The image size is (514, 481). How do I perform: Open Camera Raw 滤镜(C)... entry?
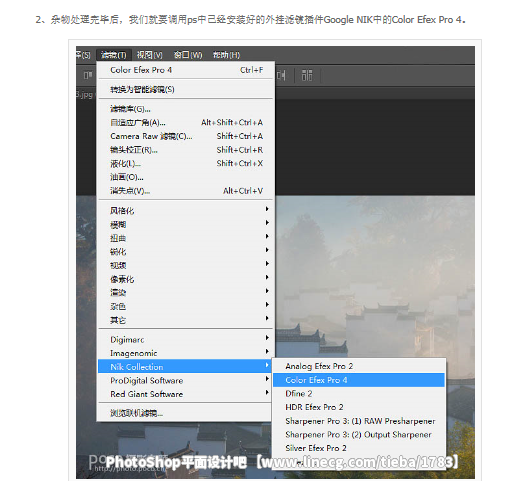[x=186, y=136]
